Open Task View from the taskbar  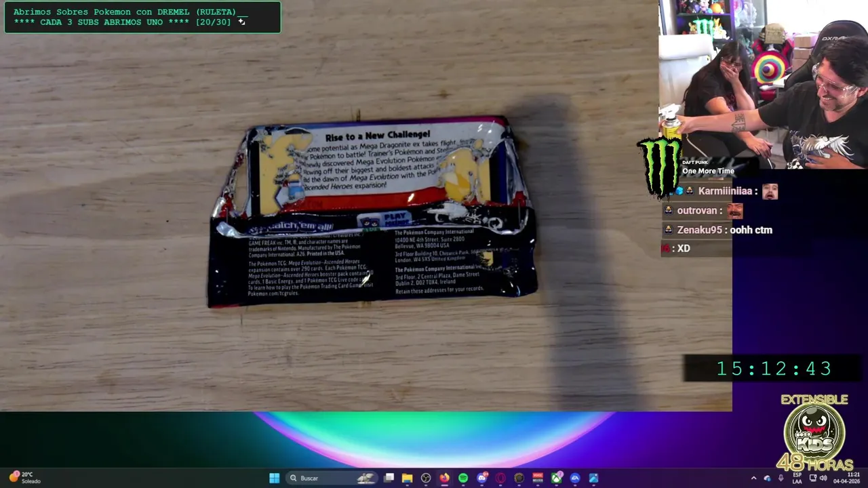(x=389, y=478)
